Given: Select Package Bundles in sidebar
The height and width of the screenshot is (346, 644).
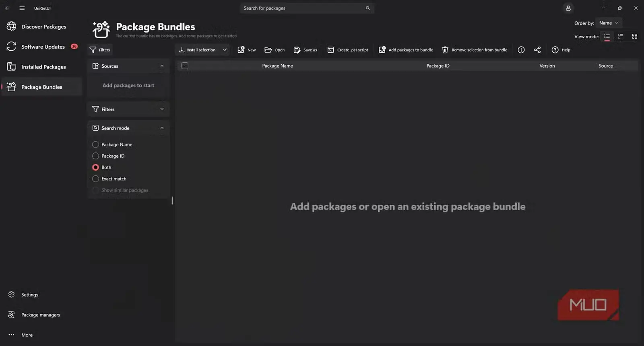Looking at the screenshot, I should (42, 87).
